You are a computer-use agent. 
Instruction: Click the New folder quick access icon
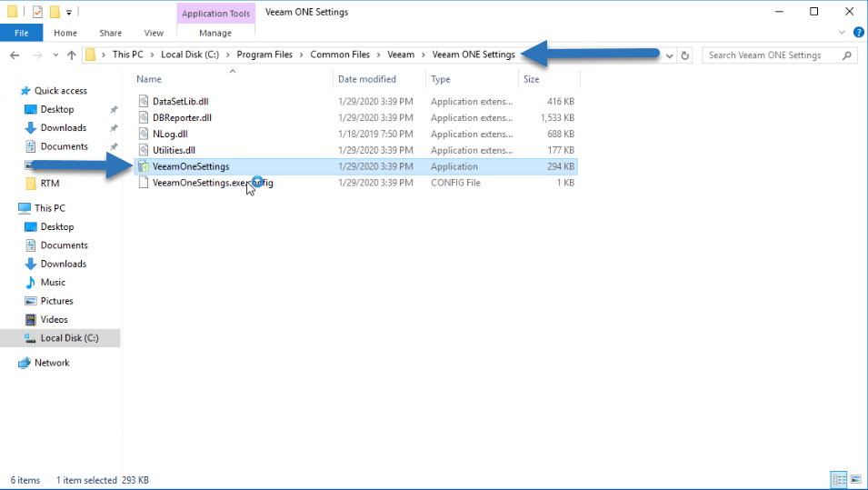55,12
